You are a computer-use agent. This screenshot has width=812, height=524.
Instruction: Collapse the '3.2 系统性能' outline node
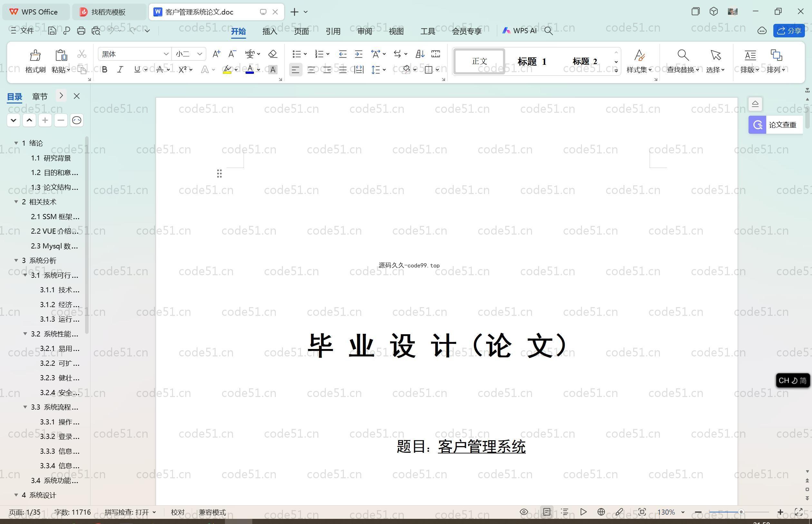pyautogui.click(x=25, y=334)
